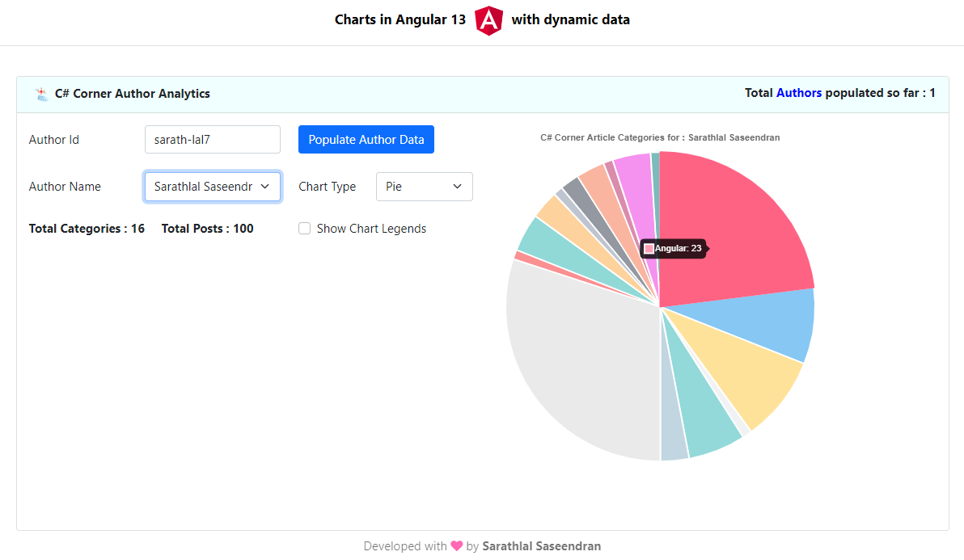Enable the Show Chart Legends checkbox
This screenshot has height=560, width=964.
click(x=304, y=229)
